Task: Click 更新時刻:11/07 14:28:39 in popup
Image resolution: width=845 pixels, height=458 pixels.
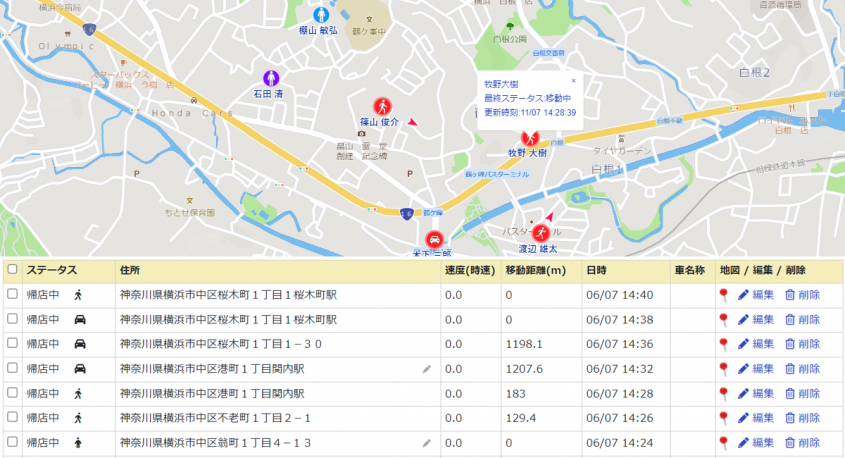Action: [x=530, y=113]
